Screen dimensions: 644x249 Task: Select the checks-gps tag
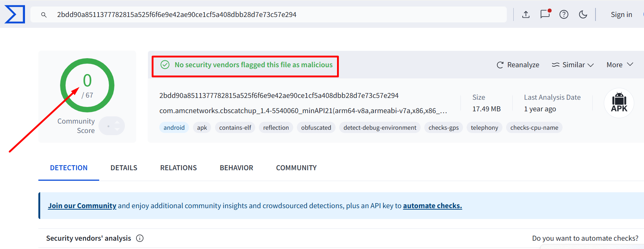click(x=443, y=128)
